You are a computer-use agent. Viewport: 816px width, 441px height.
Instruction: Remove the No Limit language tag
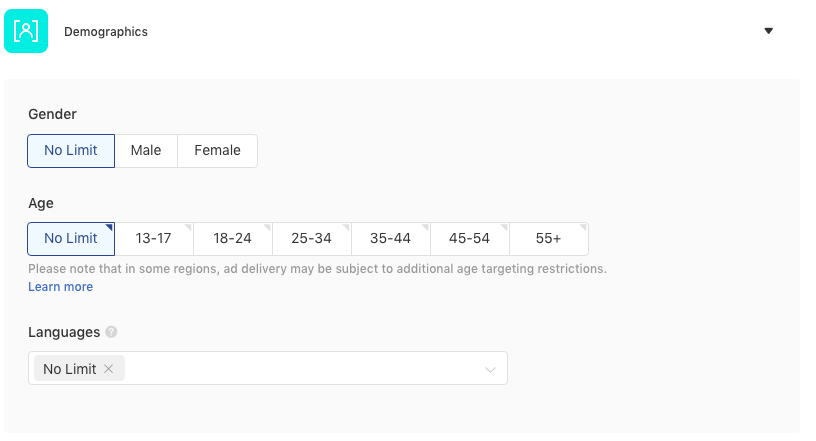tap(108, 369)
